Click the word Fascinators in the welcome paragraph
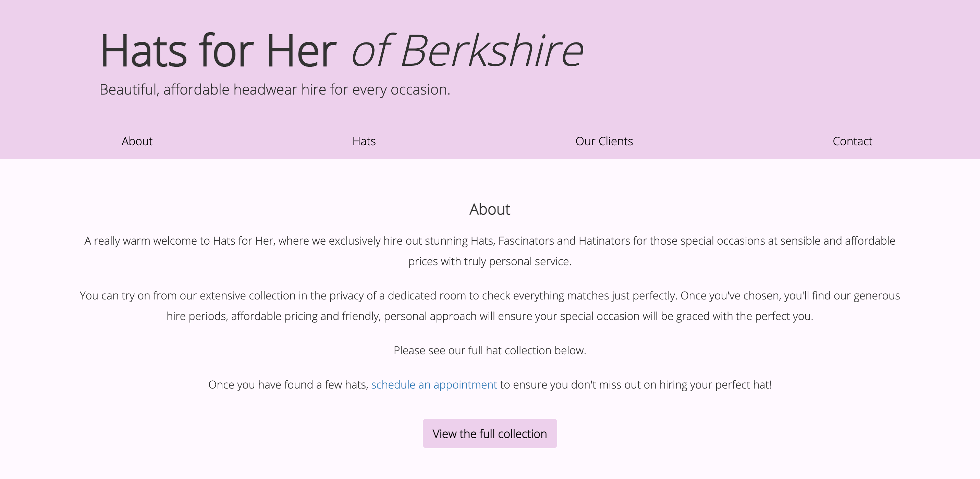 tap(526, 241)
